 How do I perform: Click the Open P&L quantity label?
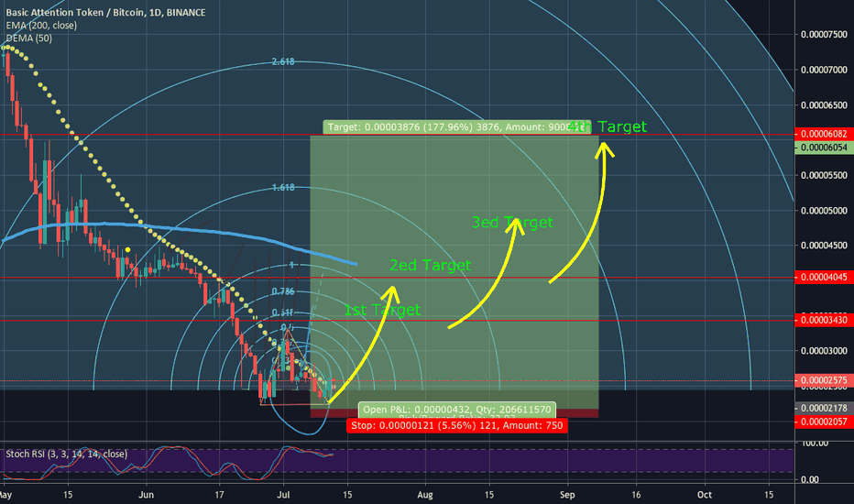tap(457, 410)
